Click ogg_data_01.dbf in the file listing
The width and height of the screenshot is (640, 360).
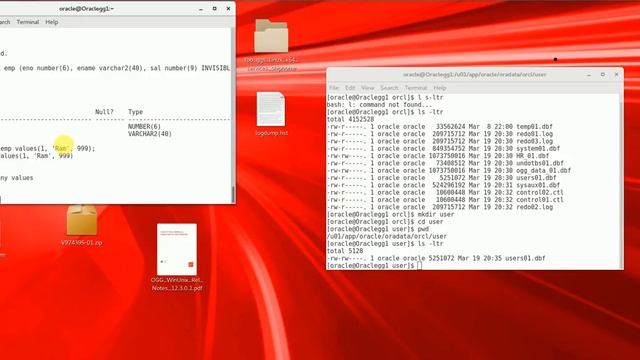pos(543,171)
